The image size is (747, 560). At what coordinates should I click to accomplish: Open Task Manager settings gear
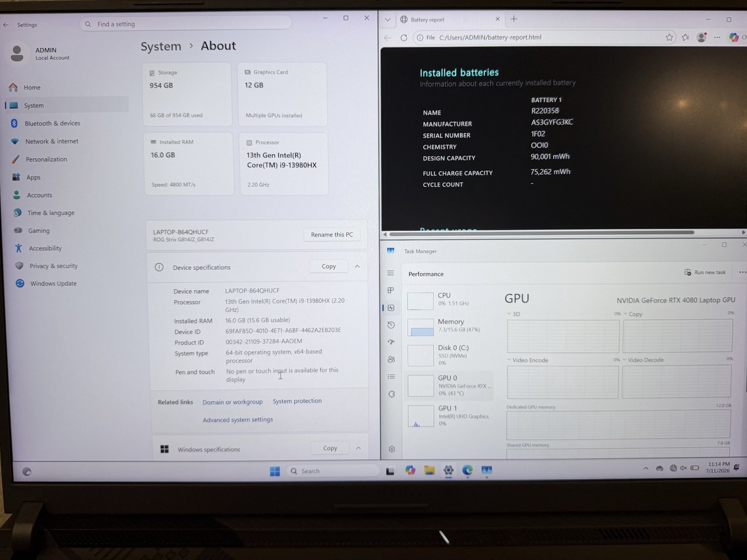click(x=392, y=449)
